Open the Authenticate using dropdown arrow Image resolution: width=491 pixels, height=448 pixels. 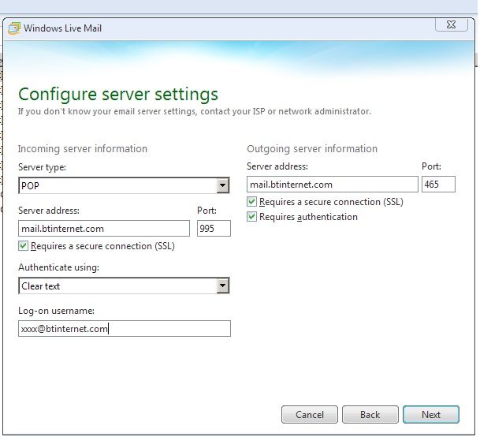click(222, 286)
